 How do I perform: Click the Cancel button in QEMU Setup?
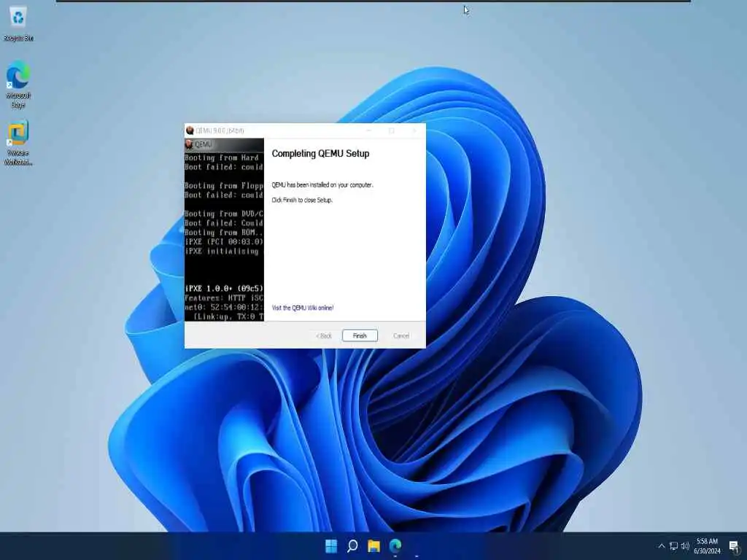(x=401, y=335)
